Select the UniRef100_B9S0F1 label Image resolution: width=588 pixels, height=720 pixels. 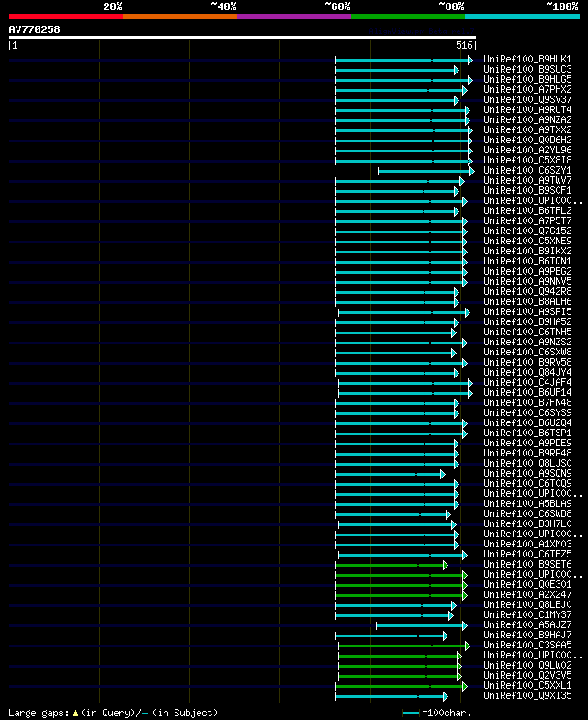[527, 191]
